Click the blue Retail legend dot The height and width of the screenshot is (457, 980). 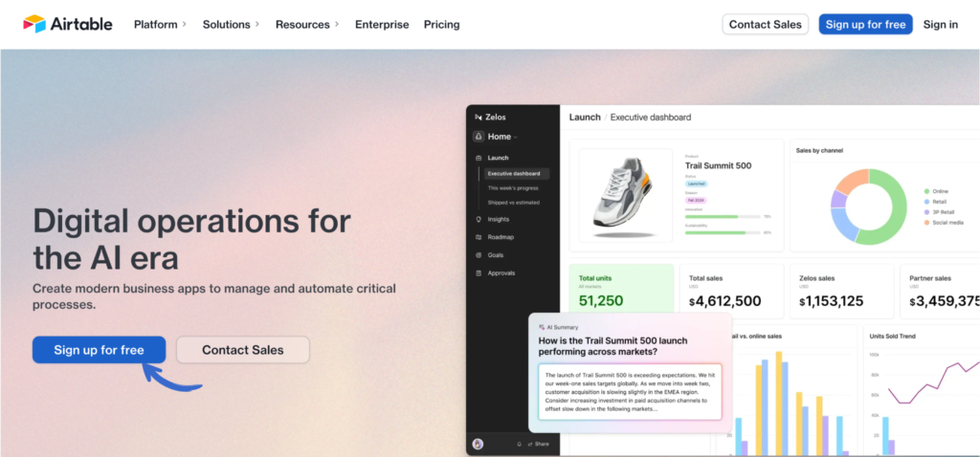click(x=926, y=202)
